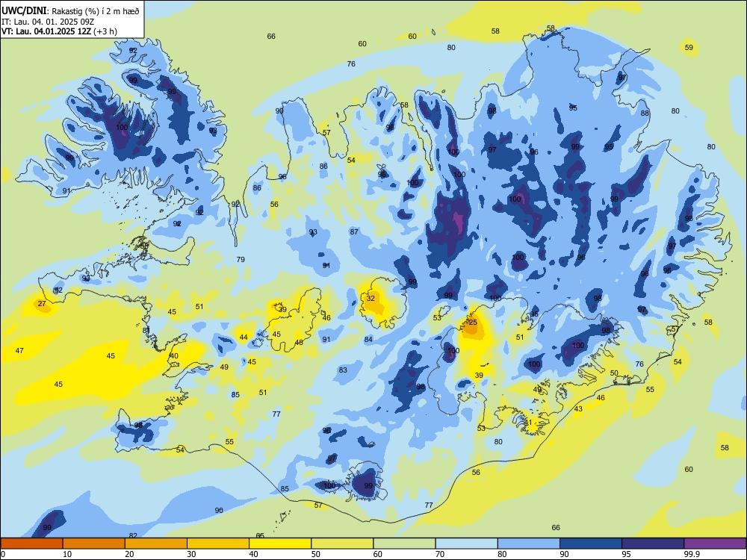Click the map value 83
Viewport: 747px width, 560px height.
(343, 370)
